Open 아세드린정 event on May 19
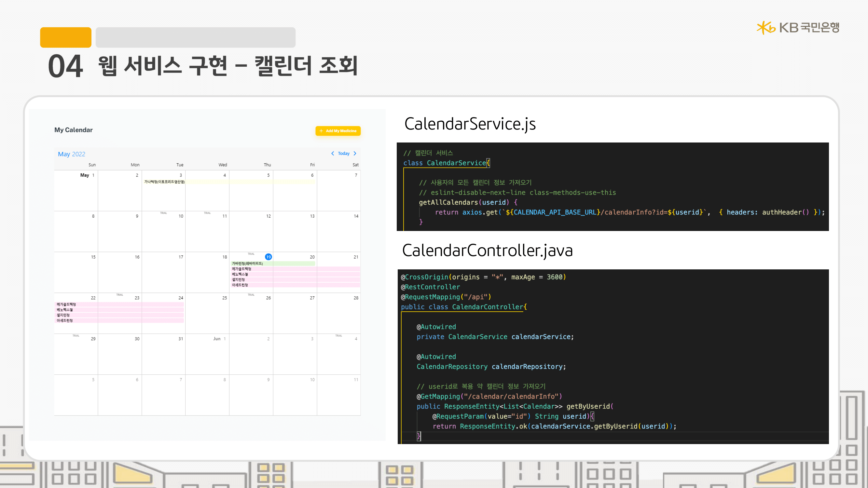Image resolution: width=868 pixels, height=488 pixels. [240, 285]
